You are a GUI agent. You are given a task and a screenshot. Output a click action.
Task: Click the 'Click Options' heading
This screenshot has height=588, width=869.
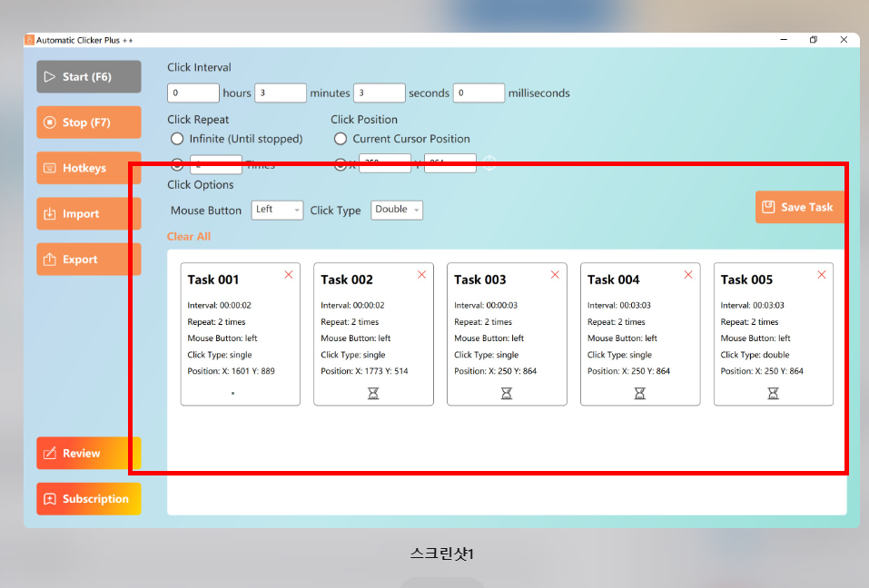(200, 185)
